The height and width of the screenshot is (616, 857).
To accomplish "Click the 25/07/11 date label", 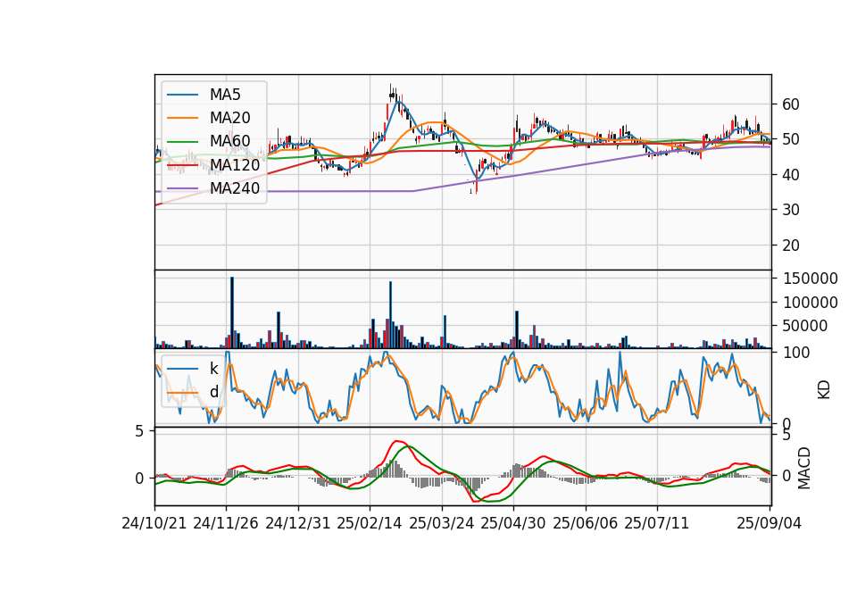I will pos(657,523).
